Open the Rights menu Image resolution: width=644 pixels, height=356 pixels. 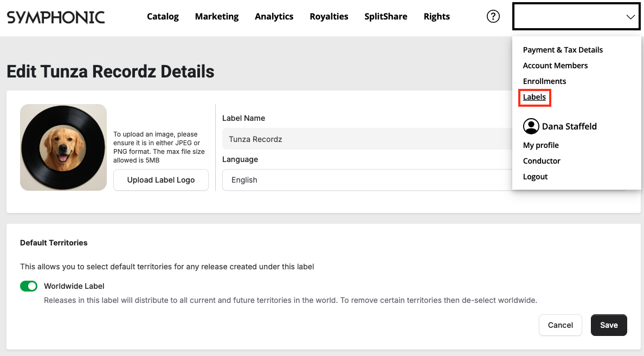pos(436,16)
